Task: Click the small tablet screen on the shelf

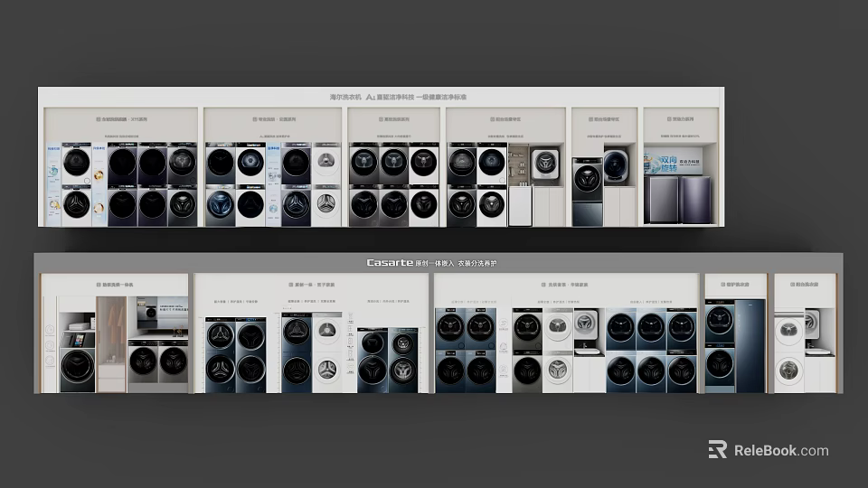Action: [x=77, y=340]
